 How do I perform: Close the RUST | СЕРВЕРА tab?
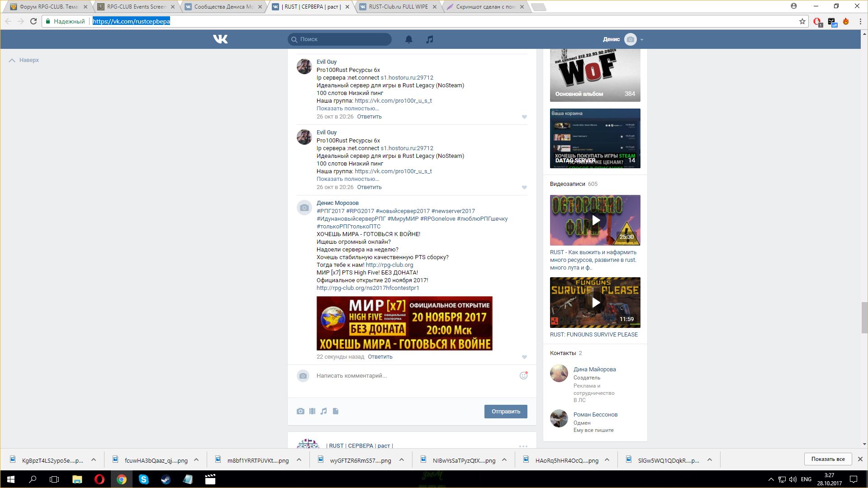[x=347, y=7]
